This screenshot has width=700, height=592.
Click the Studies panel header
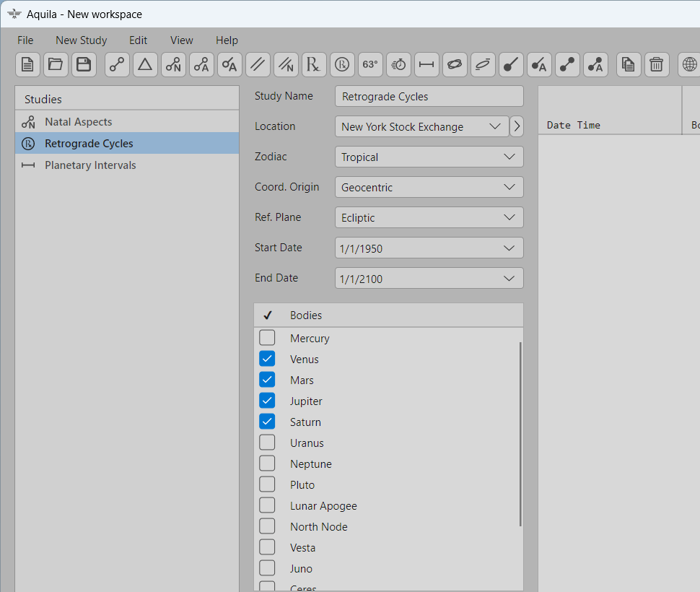point(127,99)
